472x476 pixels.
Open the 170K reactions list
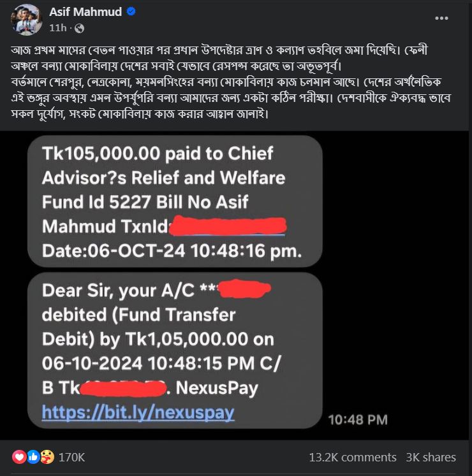[71, 457]
